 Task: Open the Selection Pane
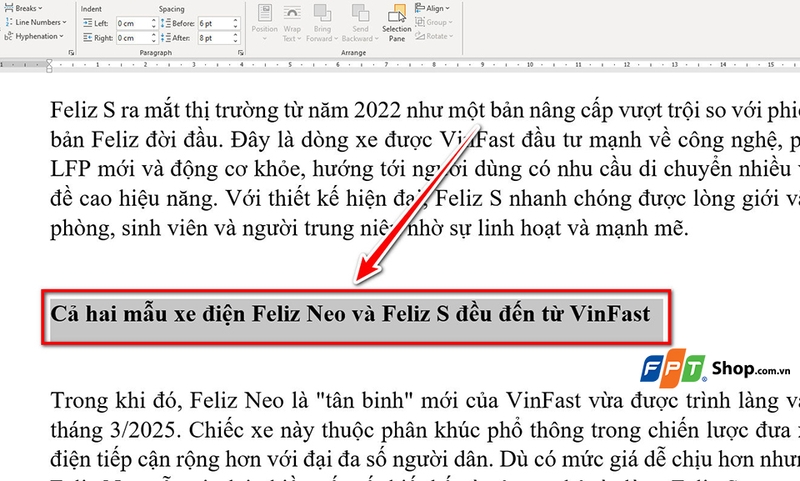click(396, 22)
